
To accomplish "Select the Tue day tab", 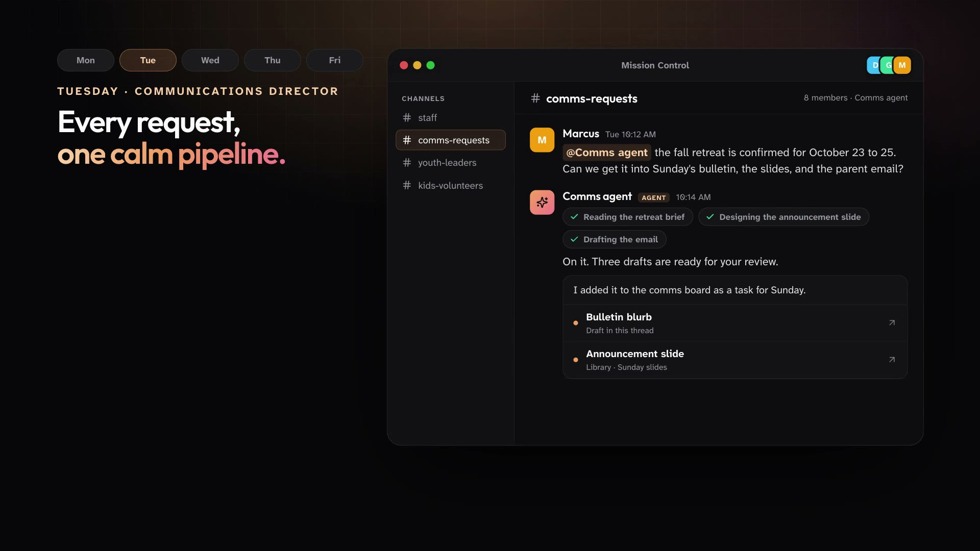I will [148, 60].
